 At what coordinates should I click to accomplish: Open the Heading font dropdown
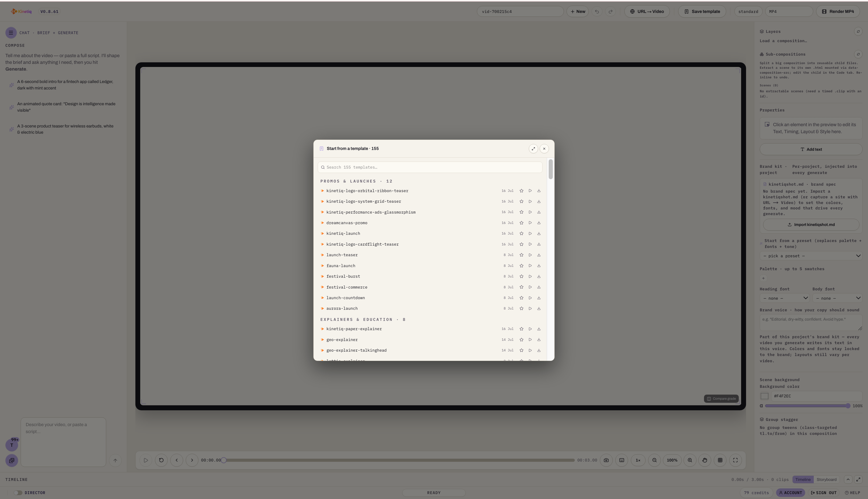coord(785,298)
